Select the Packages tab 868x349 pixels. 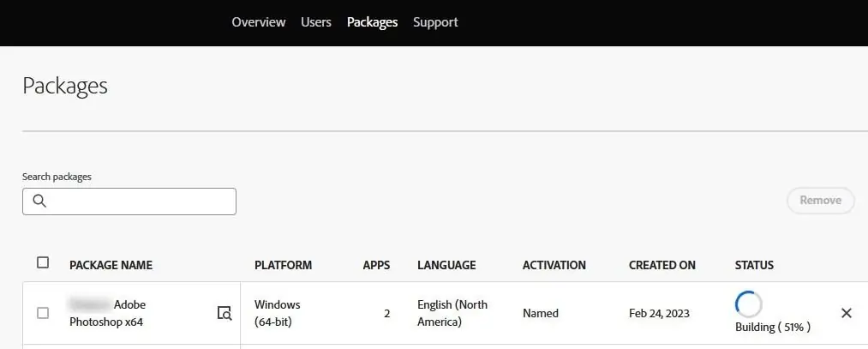[x=372, y=22]
